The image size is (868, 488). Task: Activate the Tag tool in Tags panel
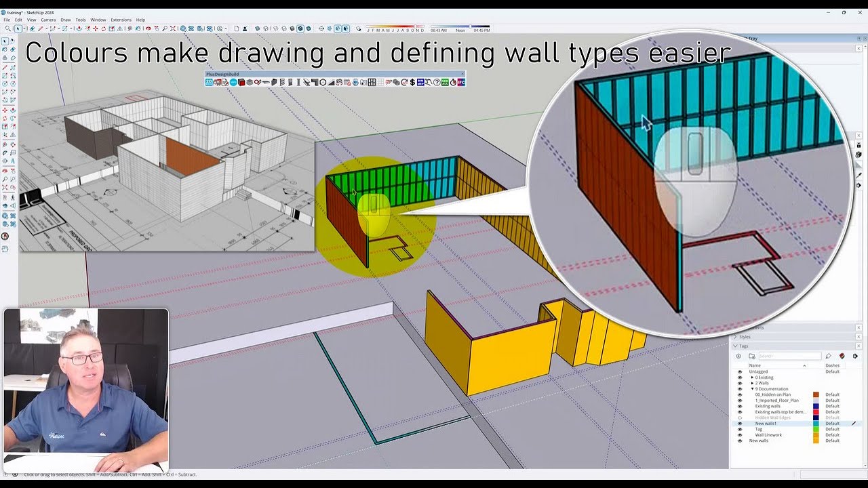[x=828, y=356]
